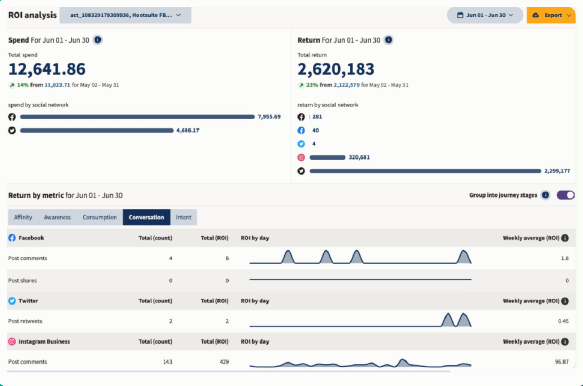This screenshot has width=583, height=386.
Task: Click the Facebook spend bar showing 7,955.69
Action: pyautogui.click(x=138, y=117)
